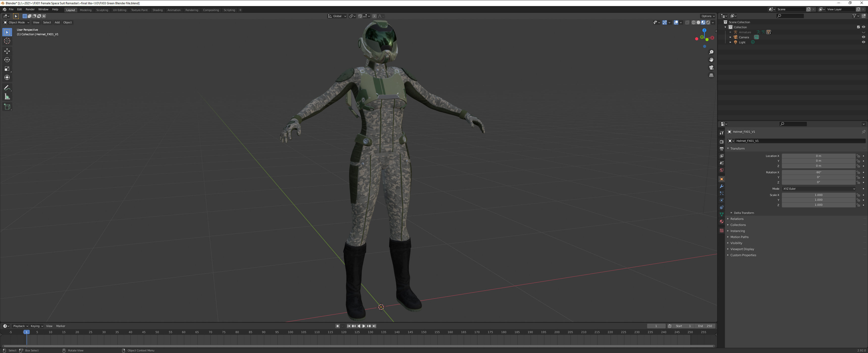
Task: Activate the Annotate tool
Action: (x=7, y=88)
